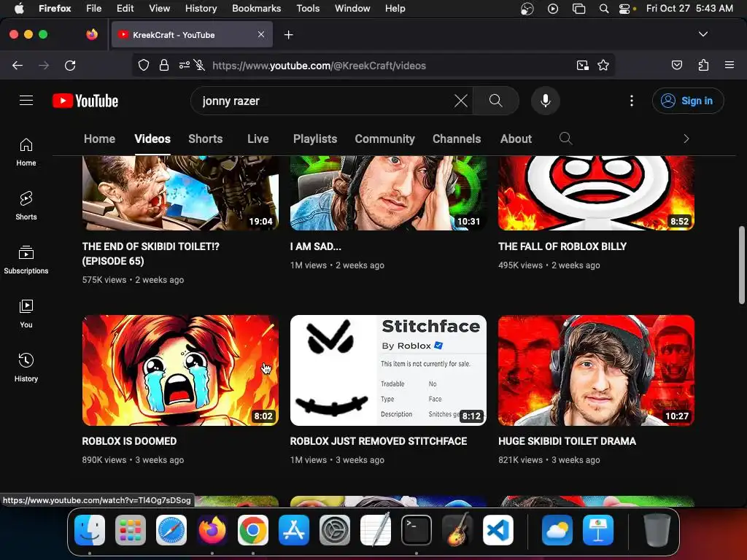This screenshot has width=747, height=560.
Task: Click the blocked microphone autoplay icon
Action: tap(200, 65)
